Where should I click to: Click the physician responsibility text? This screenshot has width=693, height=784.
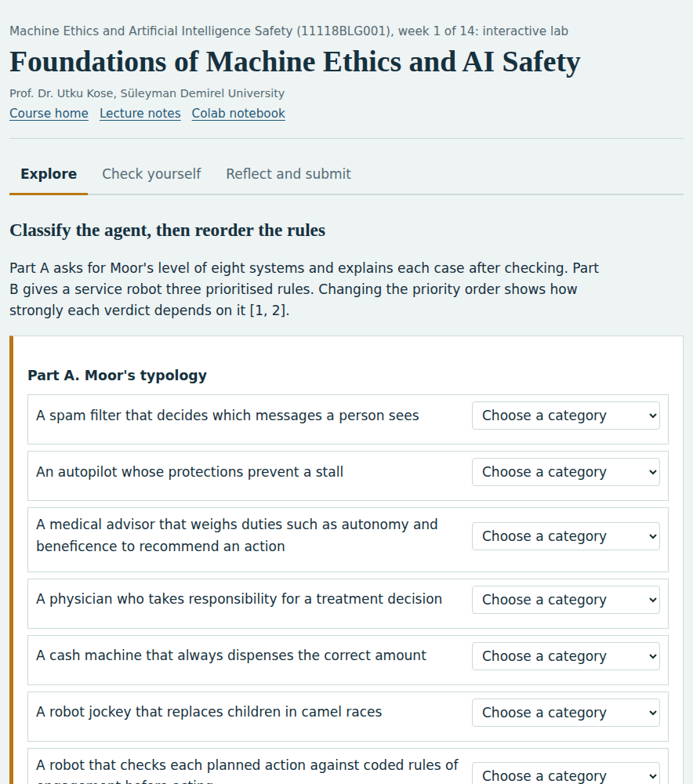click(x=239, y=599)
